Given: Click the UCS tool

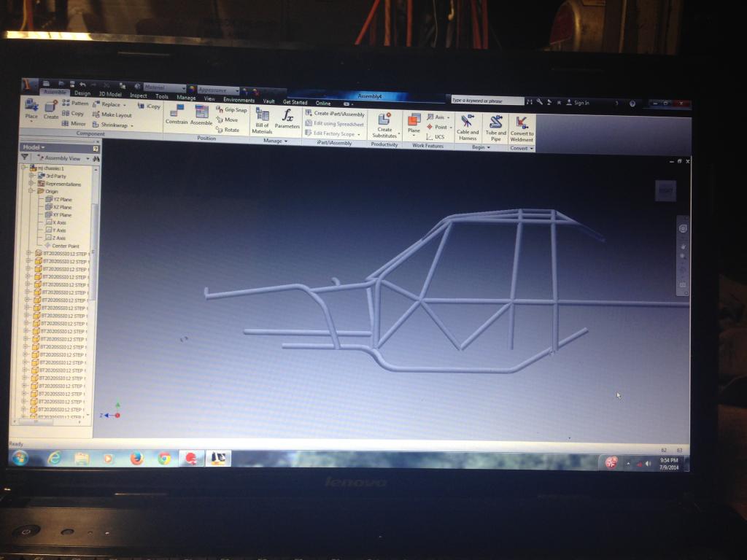Looking at the screenshot, I should [x=436, y=137].
